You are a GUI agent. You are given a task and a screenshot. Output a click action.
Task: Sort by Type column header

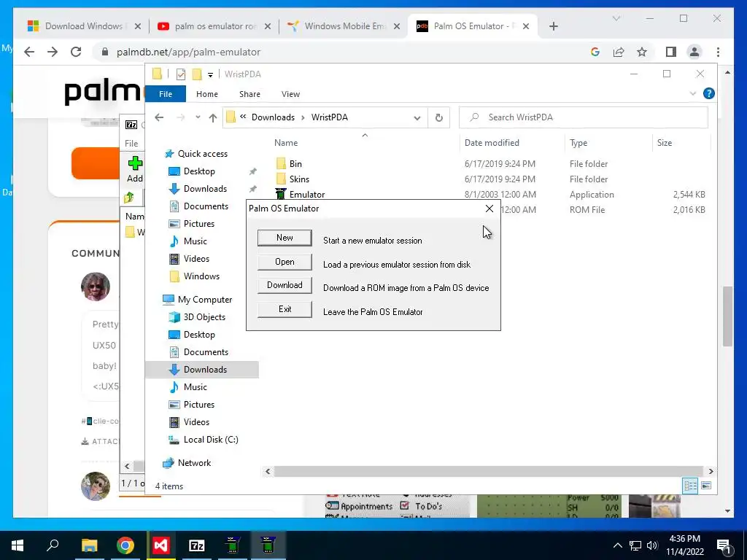(x=578, y=143)
